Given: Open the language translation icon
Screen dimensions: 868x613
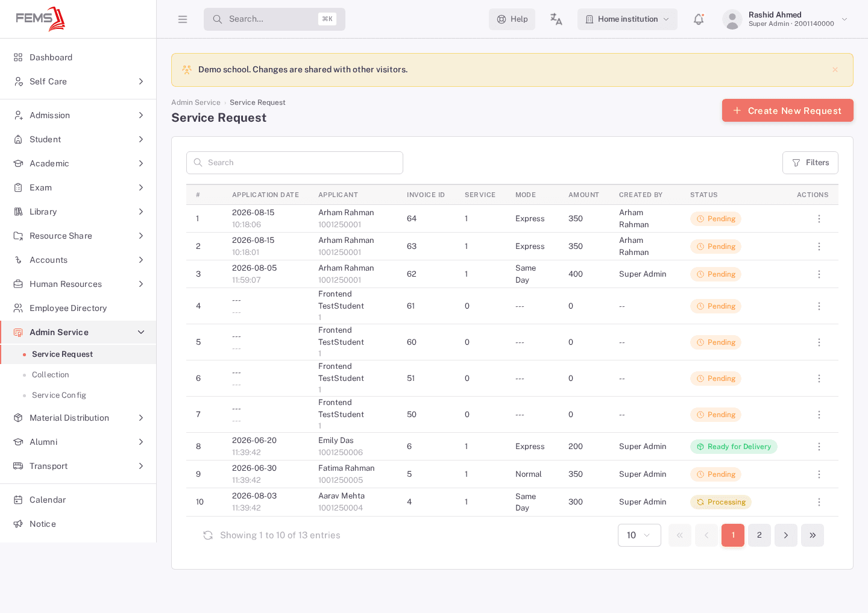Looking at the screenshot, I should click(556, 19).
